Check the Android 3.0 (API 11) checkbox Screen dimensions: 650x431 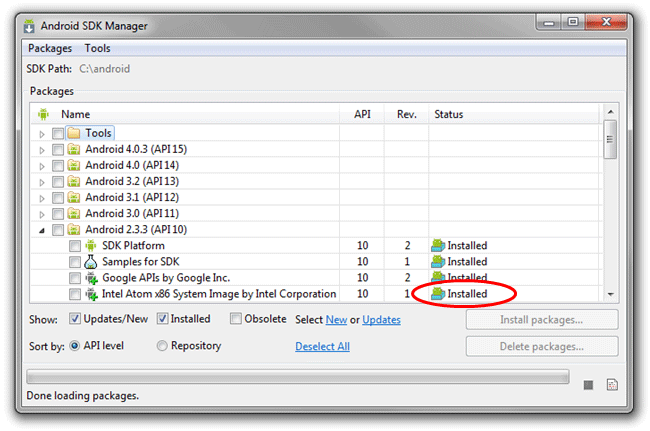58,214
